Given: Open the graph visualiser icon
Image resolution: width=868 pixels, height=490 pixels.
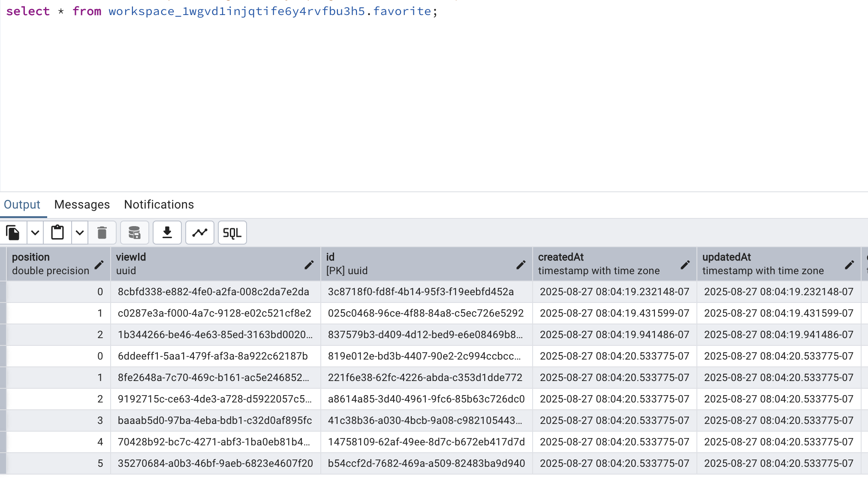Looking at the screenshot, I should (200, 233).
